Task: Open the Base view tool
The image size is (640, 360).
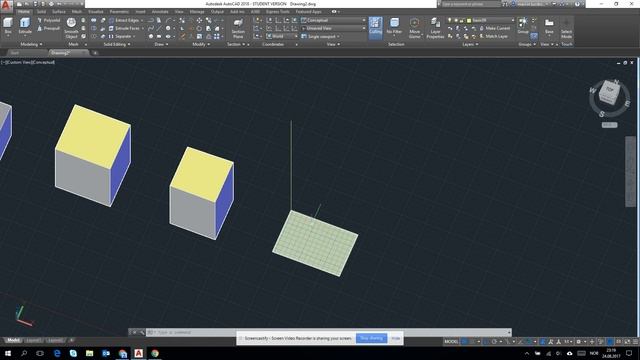Action: click(549, 26)
